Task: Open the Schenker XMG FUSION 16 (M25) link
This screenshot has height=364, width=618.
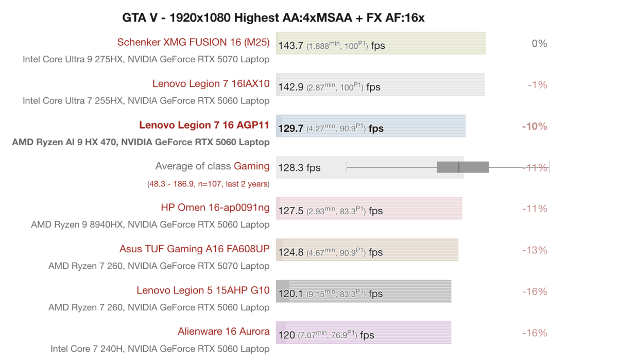Action: point(193,42)
